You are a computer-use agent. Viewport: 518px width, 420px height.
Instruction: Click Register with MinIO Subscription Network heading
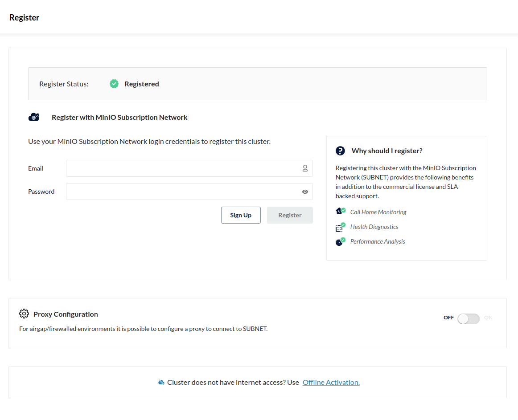119,117
